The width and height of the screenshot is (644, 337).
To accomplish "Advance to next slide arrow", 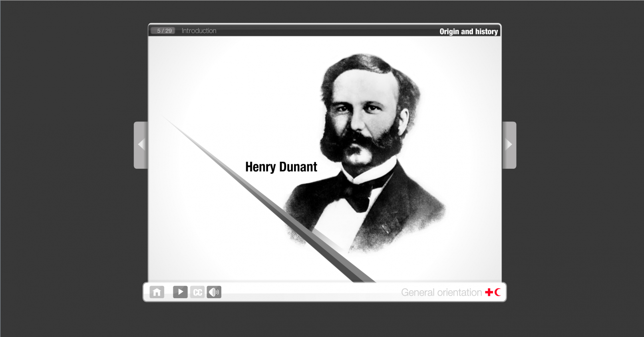I will coord(509,145).
